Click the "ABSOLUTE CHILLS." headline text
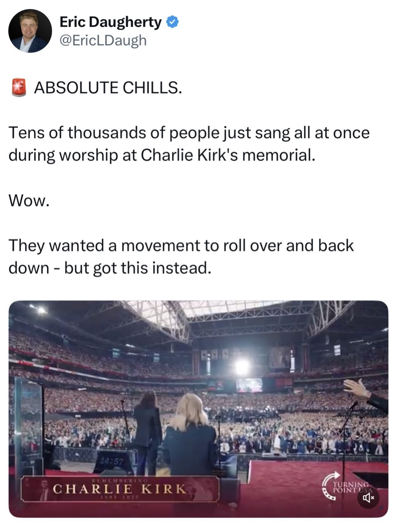The height and width of the screenshot is (532, 397). point(108,88)
